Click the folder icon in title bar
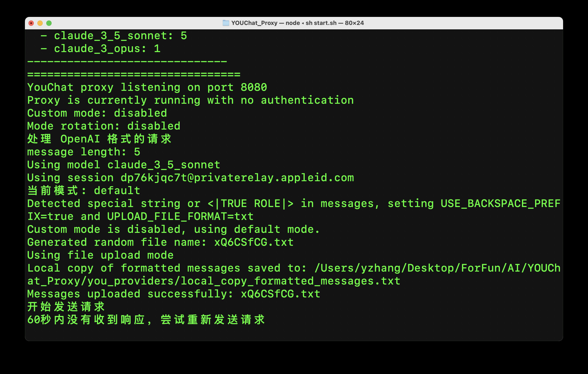This screenshot has width=588, height=374. click(x=226, y=23)
